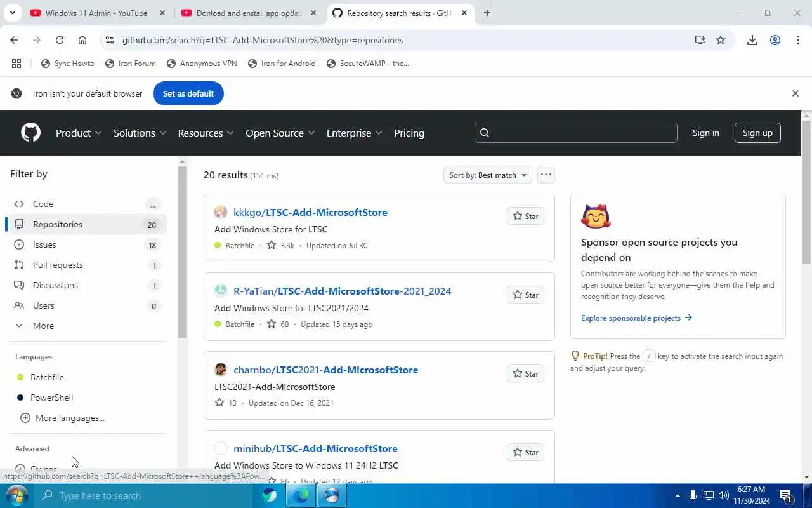
Task: Click Set as default button
Action: [x=188, y=93]
